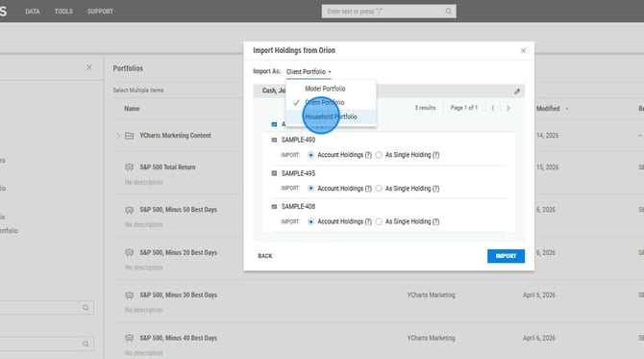The height and width of the screenshot is (359, 644).
Task: Click the S&P 500 Total Return portfolio icon
Action: coord(129,167)
